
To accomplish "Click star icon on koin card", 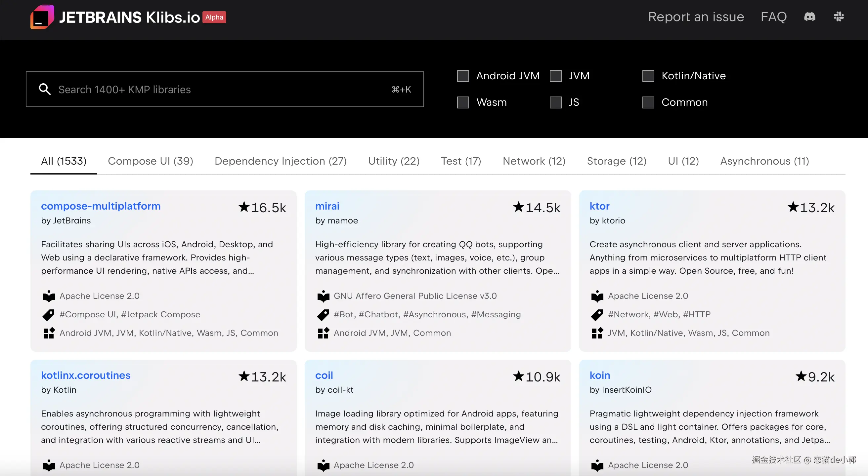I will coord(801,376).
